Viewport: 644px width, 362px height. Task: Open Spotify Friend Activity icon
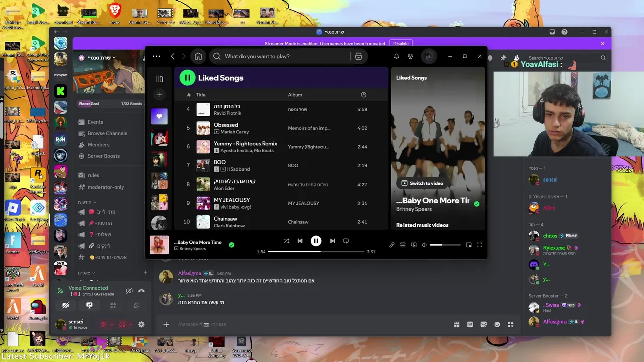tap(411, 56)
